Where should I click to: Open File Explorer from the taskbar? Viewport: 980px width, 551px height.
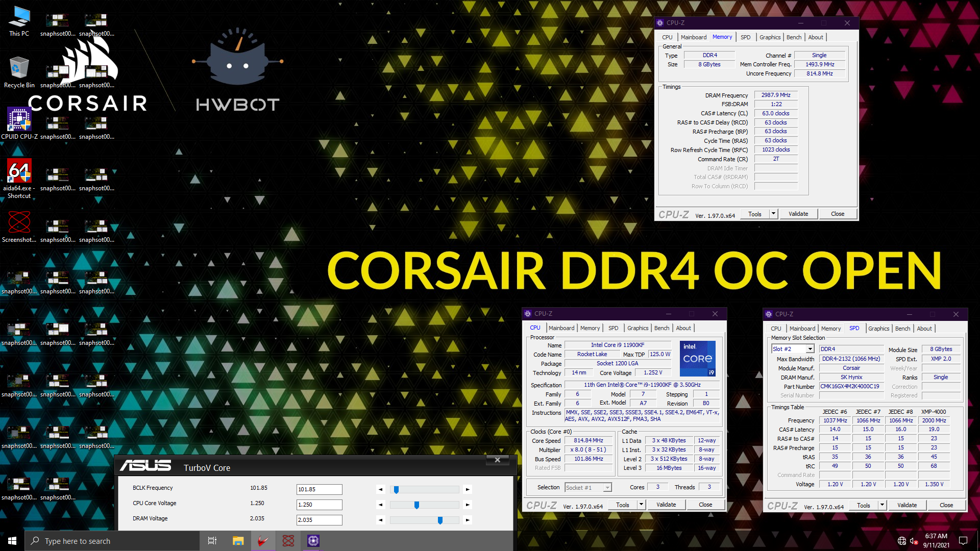click(238, 541)
